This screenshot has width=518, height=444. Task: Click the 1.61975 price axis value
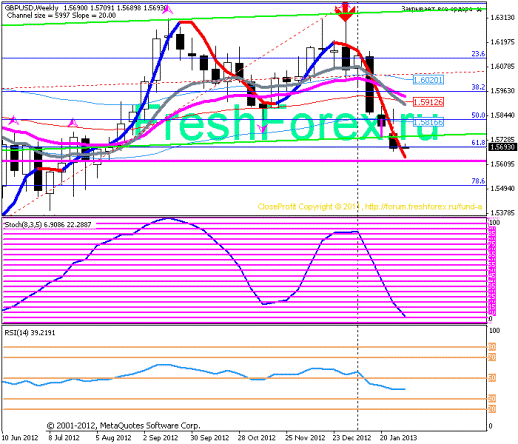click(x=503, y=42)
